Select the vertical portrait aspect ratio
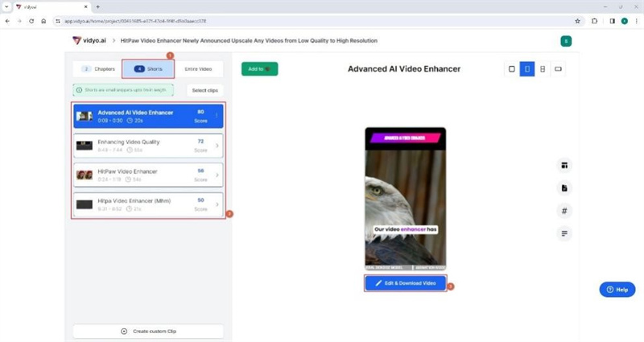 [527, 69]
